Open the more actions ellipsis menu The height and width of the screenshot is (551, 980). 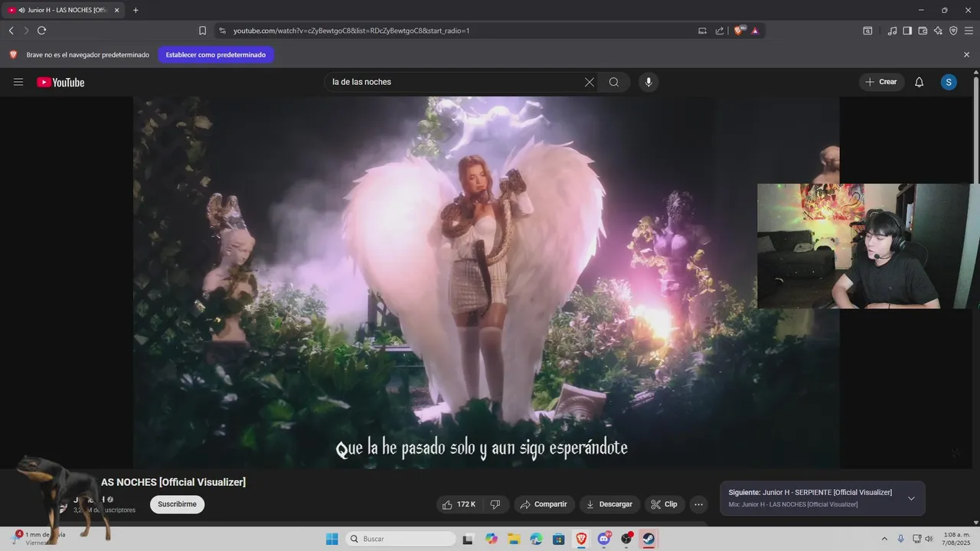[698, 504]
